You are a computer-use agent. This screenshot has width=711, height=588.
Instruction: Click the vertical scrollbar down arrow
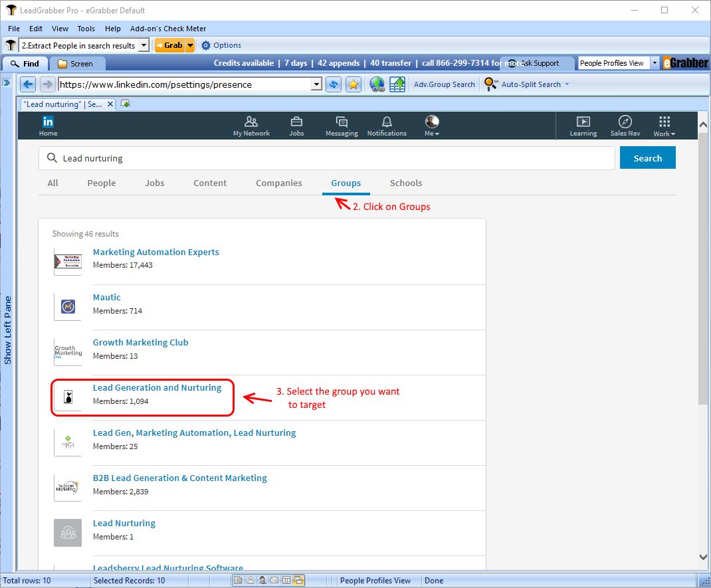click(x=703, y=557)
